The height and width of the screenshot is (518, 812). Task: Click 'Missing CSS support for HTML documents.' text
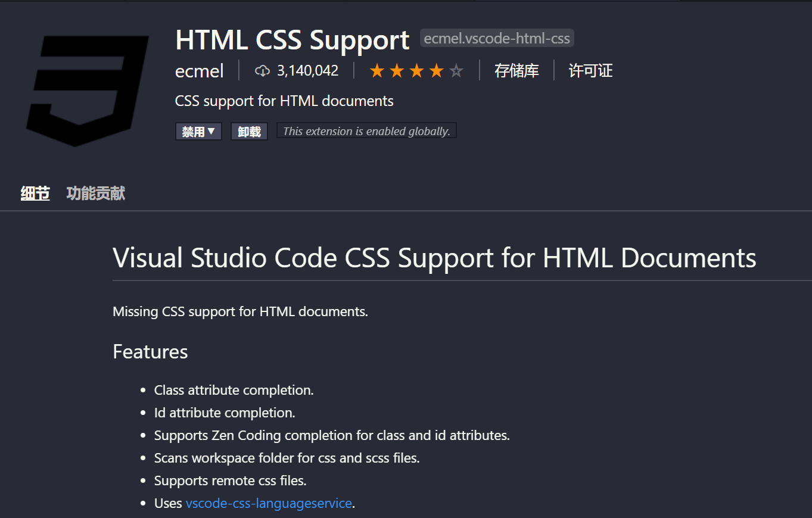coord(240,311)
